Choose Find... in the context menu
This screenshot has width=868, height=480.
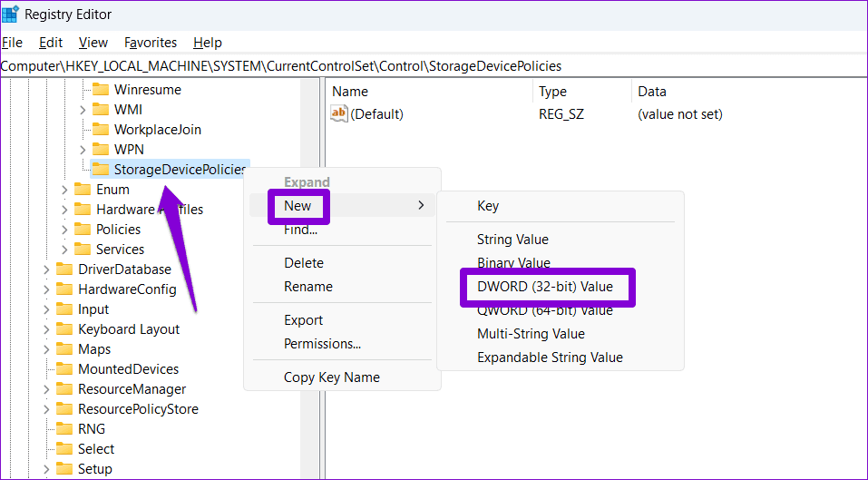click(x=342, y=230)
